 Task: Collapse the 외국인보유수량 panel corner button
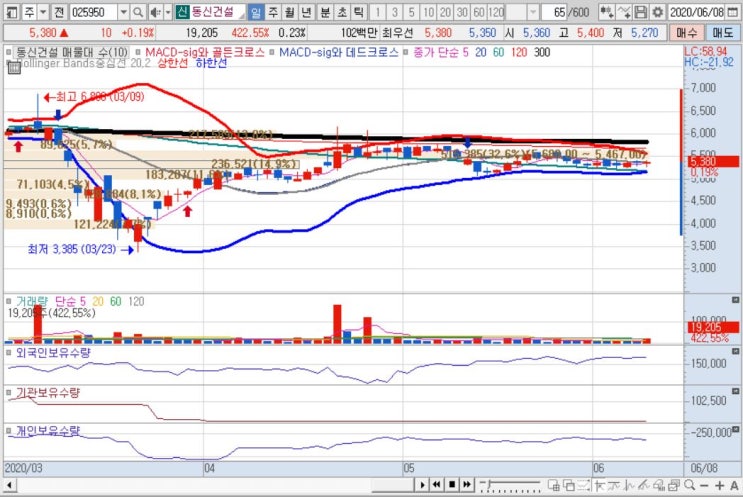[735, 352]
